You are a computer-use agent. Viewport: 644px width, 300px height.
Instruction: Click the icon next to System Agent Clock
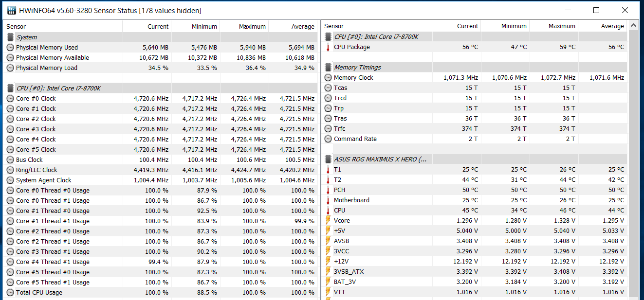(x=10, y=180)
